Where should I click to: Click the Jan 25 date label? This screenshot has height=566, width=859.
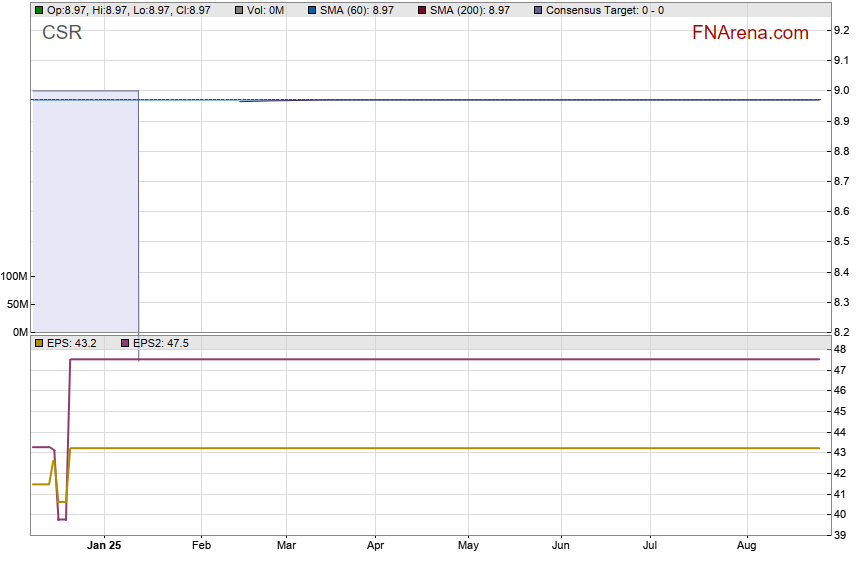coord(104,546)
